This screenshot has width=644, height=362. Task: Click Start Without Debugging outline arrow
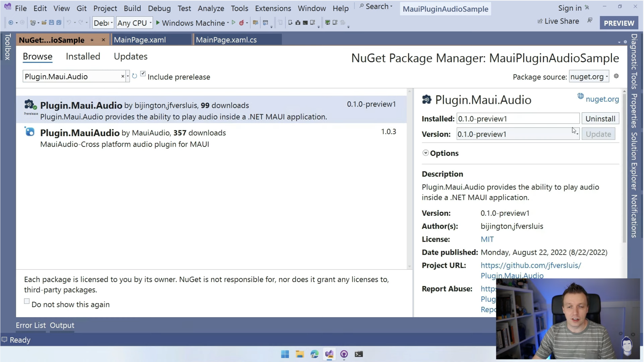(x=233, y=23)
